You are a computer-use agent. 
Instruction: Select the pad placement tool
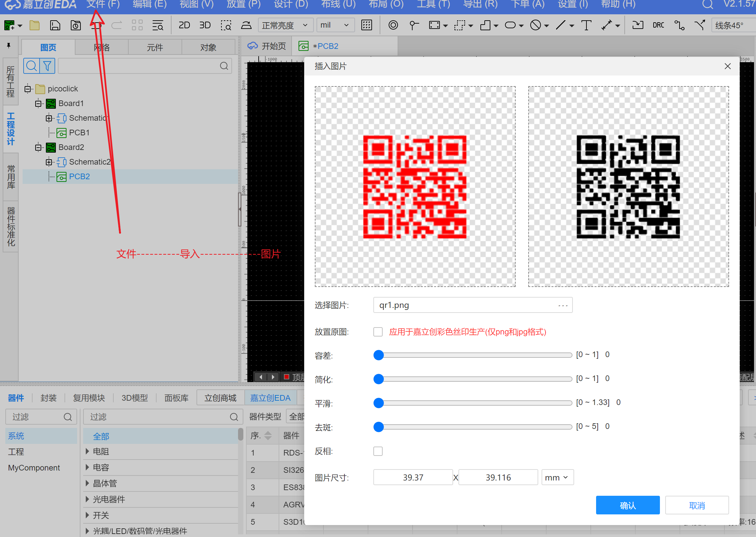point(414,25)
